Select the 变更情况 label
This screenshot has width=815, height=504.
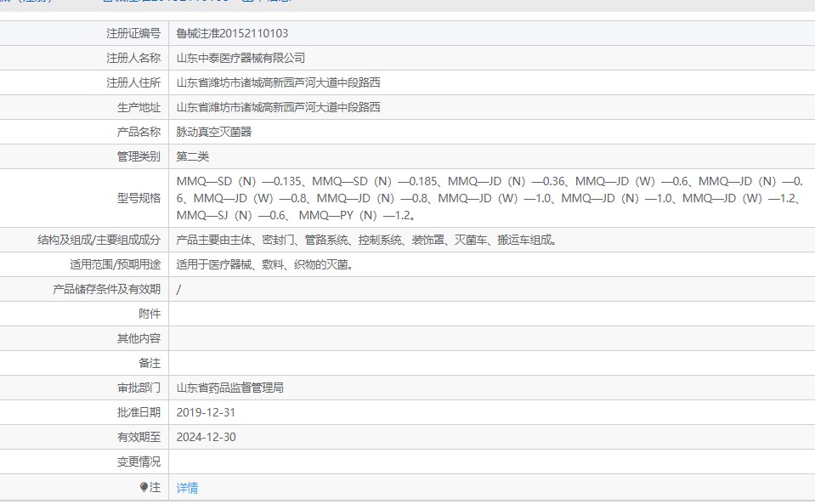(139, 462)
